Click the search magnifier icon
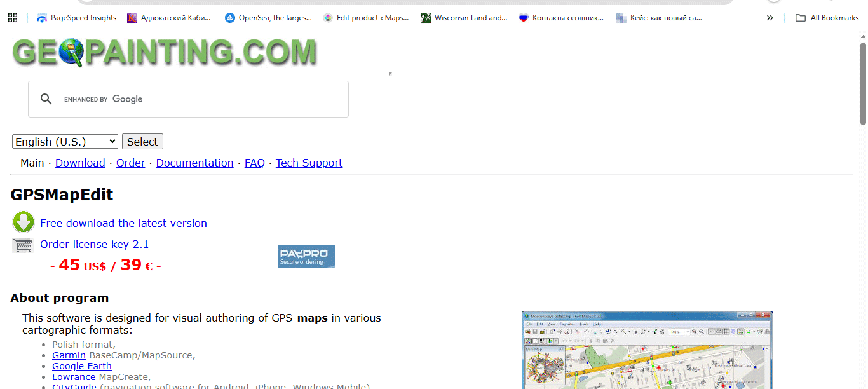 (x=46, y=99)
